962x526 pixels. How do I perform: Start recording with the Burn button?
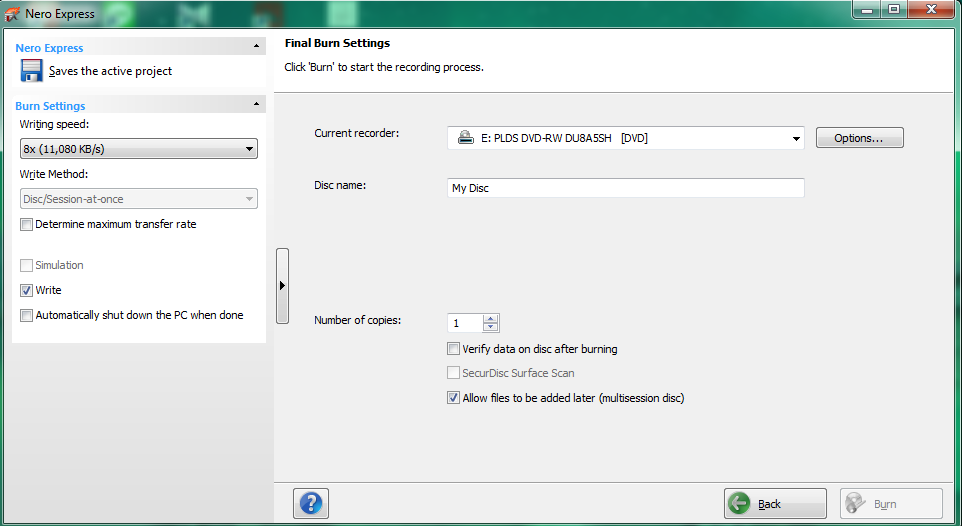[891, 503]
